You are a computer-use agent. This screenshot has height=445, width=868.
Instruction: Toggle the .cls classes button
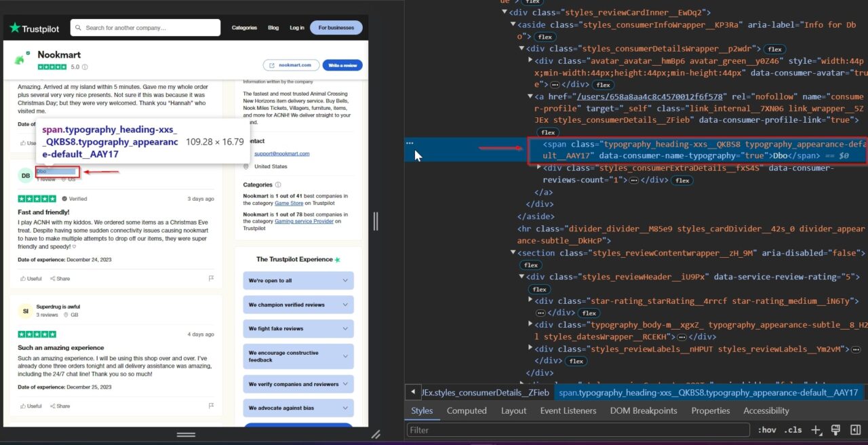click(x=793, y=430)
